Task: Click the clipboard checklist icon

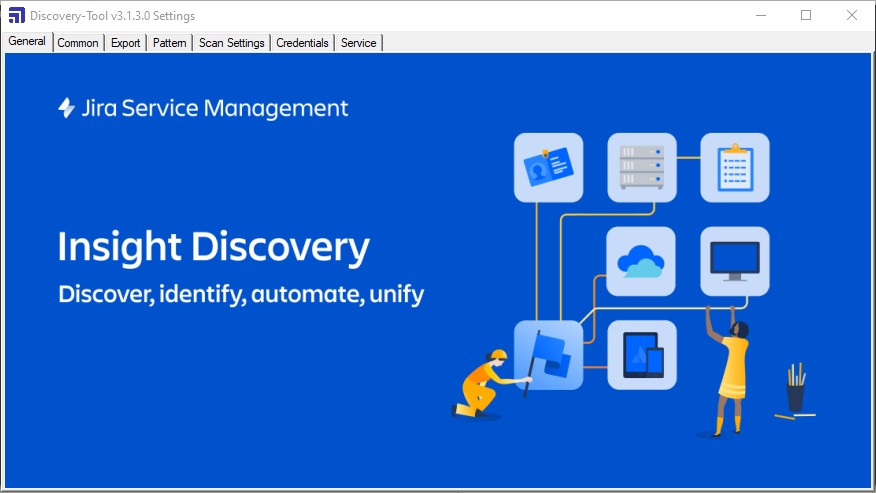Action: [735, 168]
